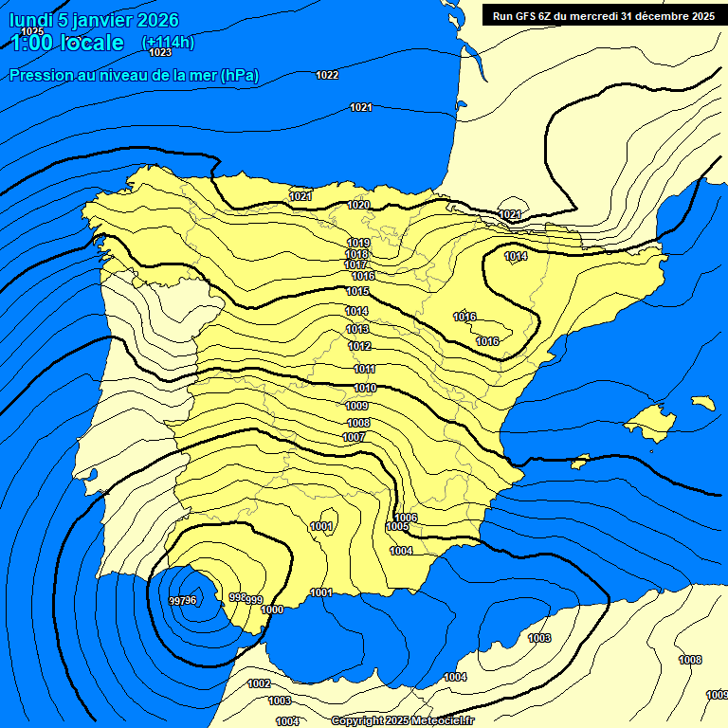This screenshot has width=728, height=728.
Task: Click the 1005 isobar label
Action: pyautogui.click(x=397, y=527)
